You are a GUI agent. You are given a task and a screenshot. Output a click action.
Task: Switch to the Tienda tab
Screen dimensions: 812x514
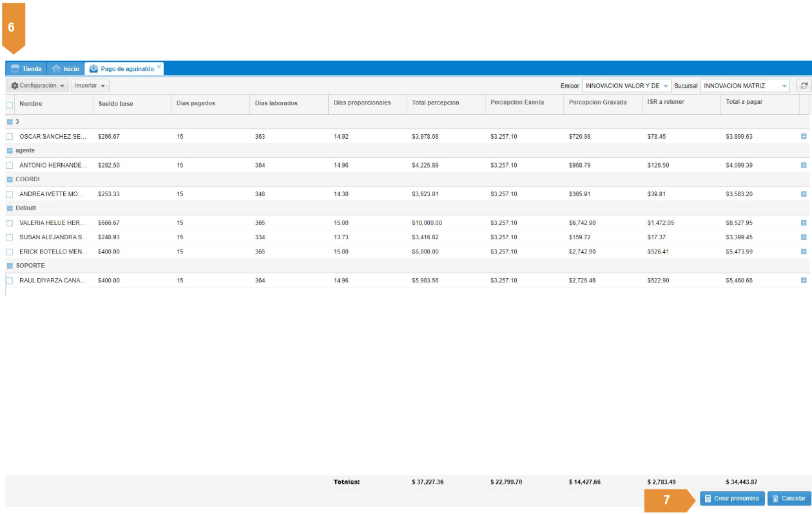tap(26, 69)
